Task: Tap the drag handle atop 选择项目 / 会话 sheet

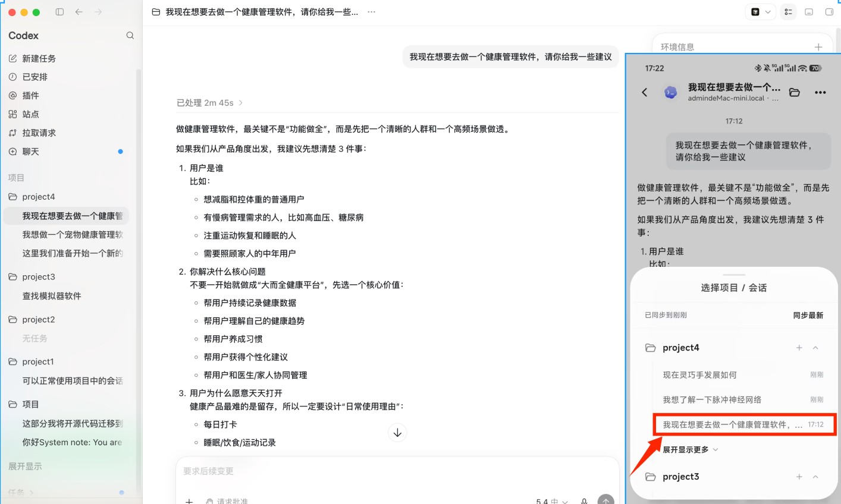Action: [734, 275]
